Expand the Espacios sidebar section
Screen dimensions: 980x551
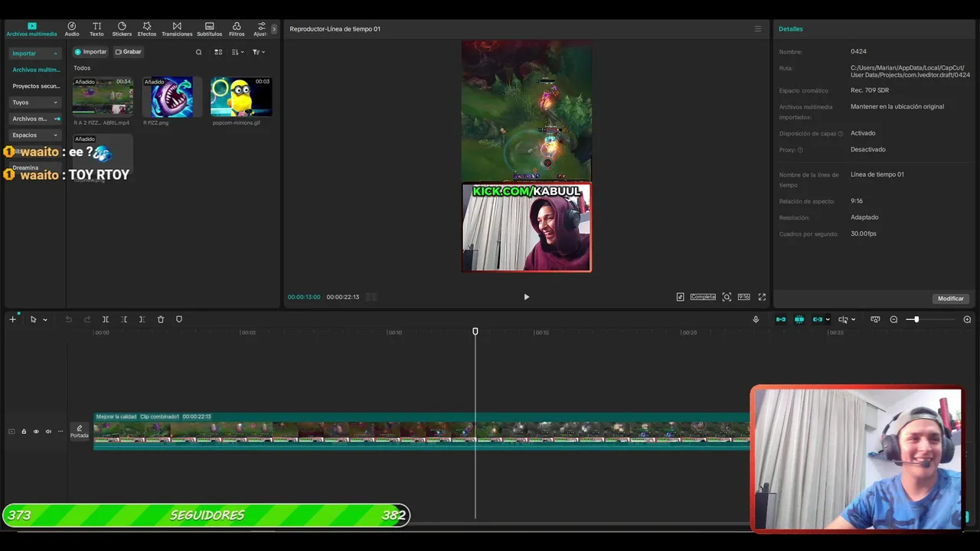[34, 135]
